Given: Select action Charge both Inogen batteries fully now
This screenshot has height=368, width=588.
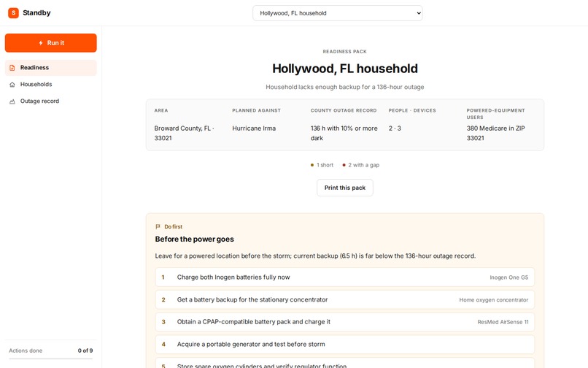Looking at the screenshot, I should coord(344,277).
